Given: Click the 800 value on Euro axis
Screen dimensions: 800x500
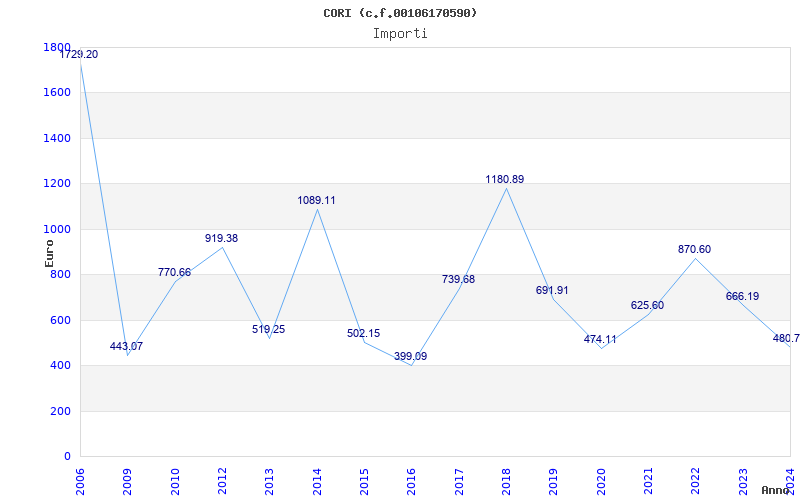Looking at the screenshot, I should [x=60, y=274].
